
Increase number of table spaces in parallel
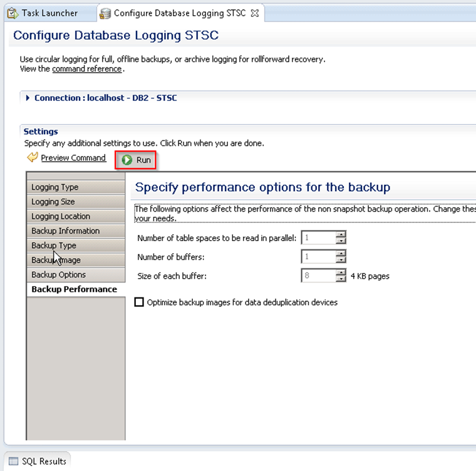point(341,235)
